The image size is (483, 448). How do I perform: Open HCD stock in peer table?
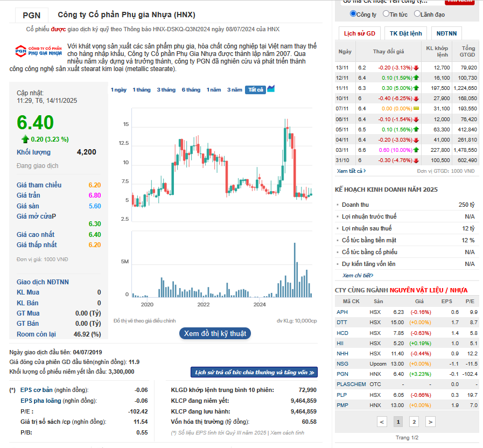(x=342, y=333)
